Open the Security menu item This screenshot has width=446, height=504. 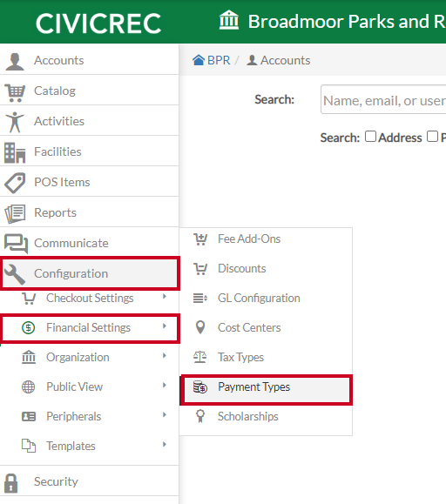tap(89, 481)
